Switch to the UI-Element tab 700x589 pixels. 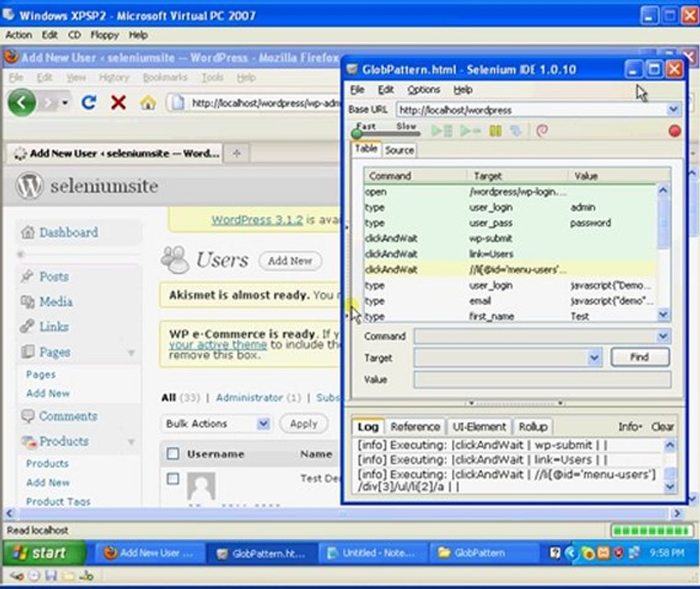point(479,427)
